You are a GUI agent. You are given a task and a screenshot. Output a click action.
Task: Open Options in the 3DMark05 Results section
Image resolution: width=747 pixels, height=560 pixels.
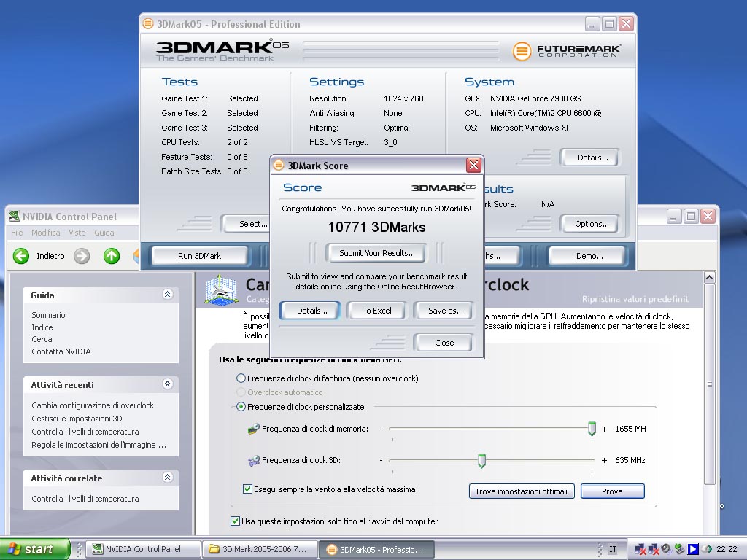tap(591, 224)
